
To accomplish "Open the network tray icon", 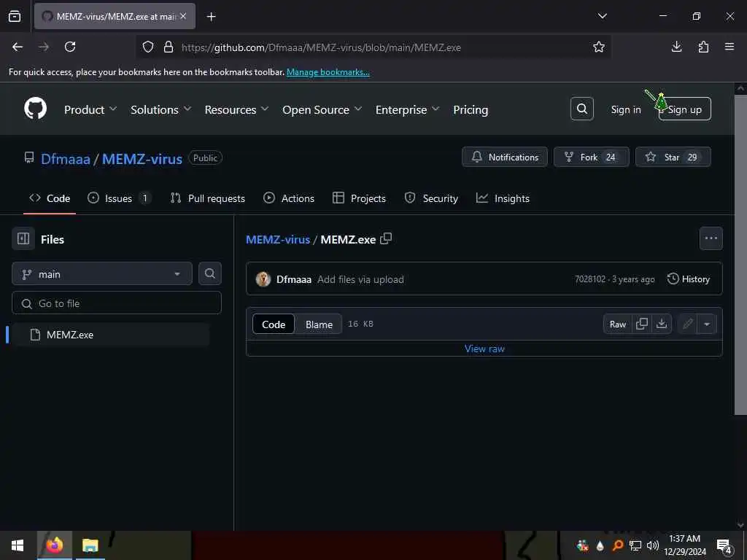I will pyautogui.click(x=635, y=545).
